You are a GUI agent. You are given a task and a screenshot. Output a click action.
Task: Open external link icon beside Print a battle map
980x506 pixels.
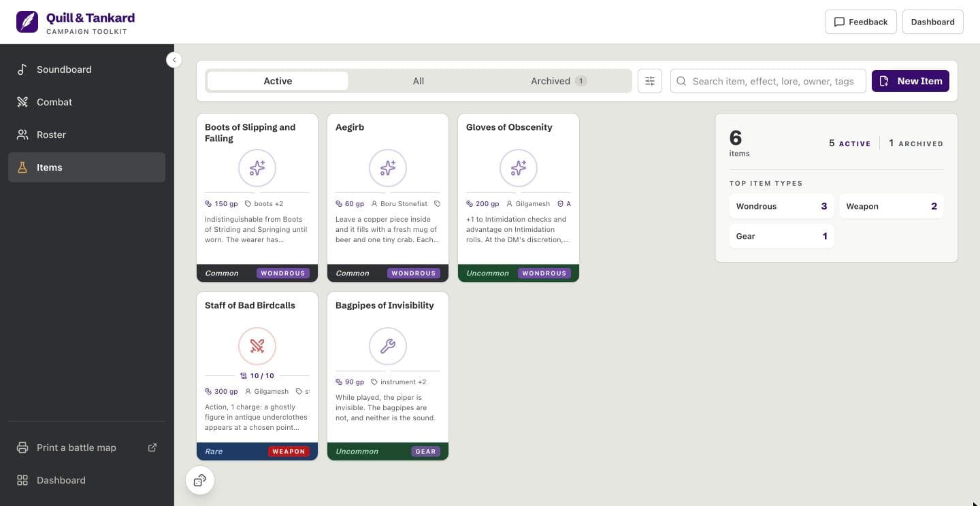tap(152, 448)
